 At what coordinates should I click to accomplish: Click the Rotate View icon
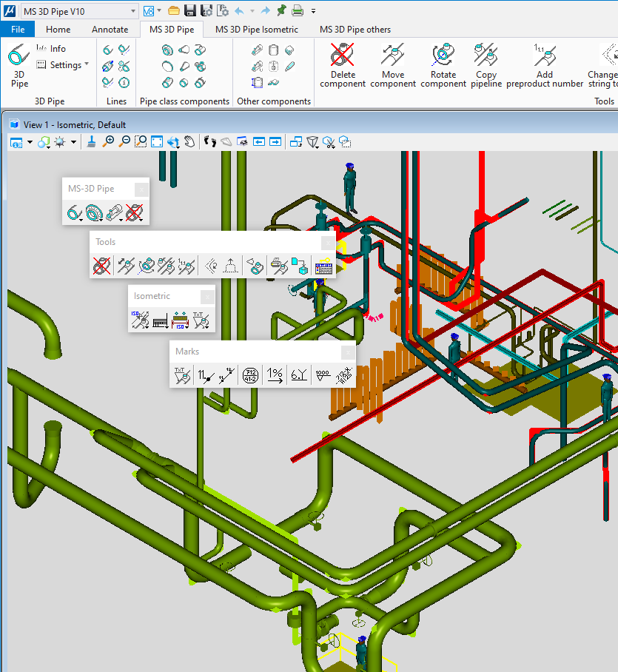pyautogui.click(x=173, y=142)
